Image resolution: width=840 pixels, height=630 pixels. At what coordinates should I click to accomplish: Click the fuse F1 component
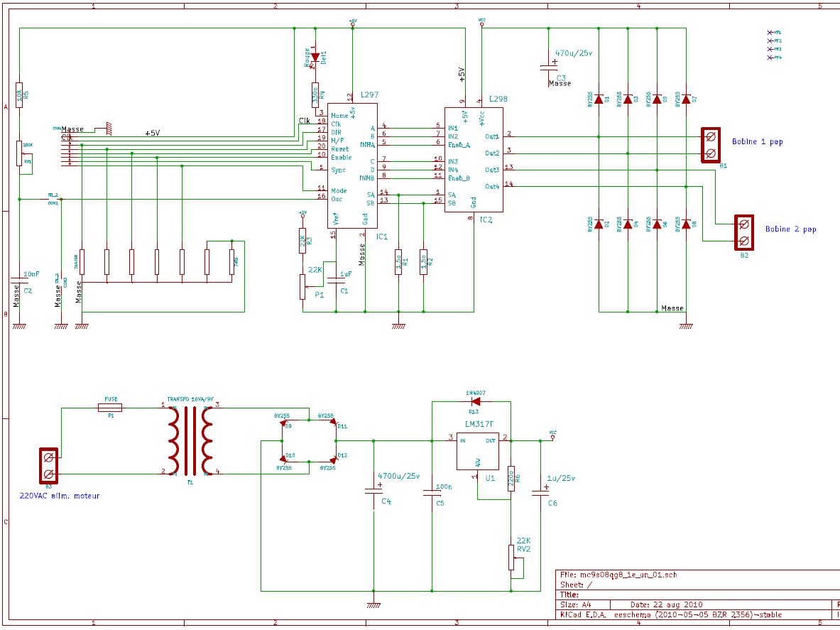110,408
